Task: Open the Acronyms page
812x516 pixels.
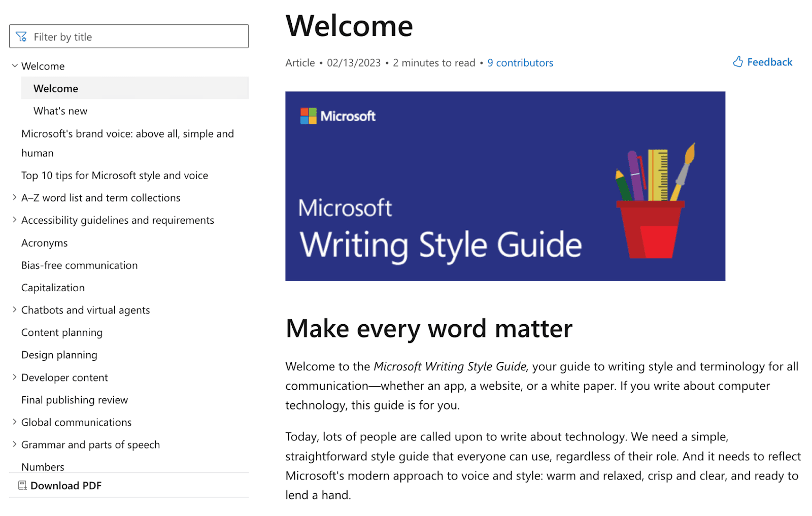Action: tap(44, 243)
